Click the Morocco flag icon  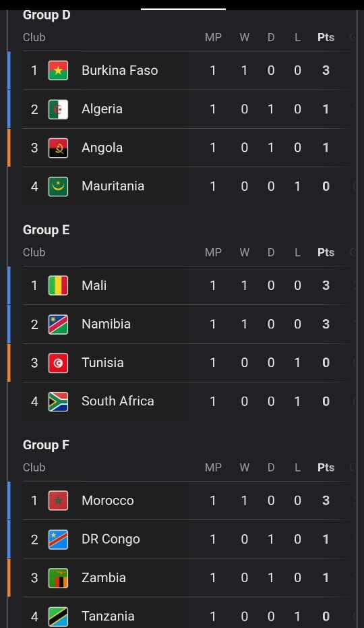(x=58, y=501)
